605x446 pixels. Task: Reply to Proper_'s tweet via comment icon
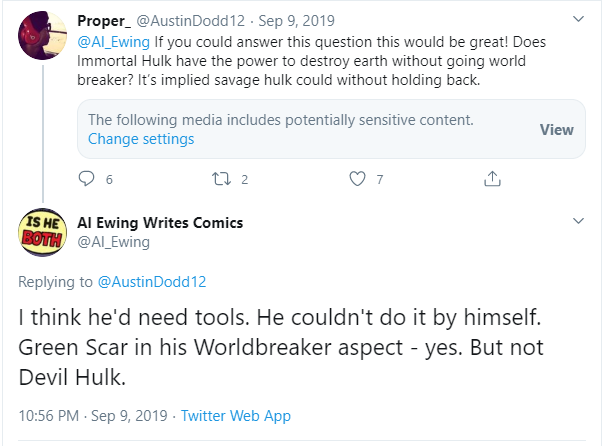point(86,179)
